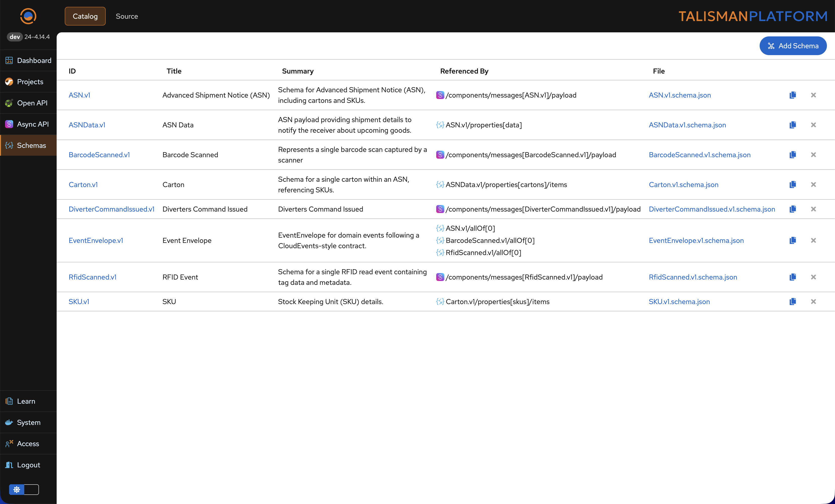Viewport: 835px width, 504px height.
Task: Click the DiverterCommandIssued.v1 ID link
Action: [111, 209]
